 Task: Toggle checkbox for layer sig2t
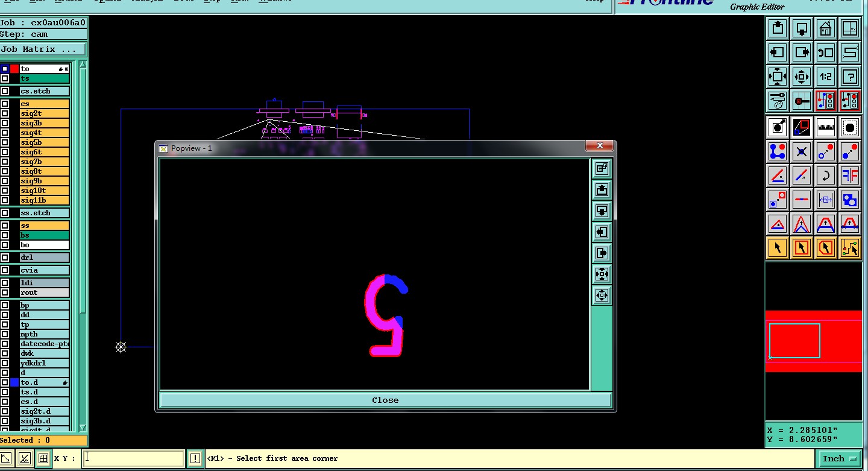(5, 113)
